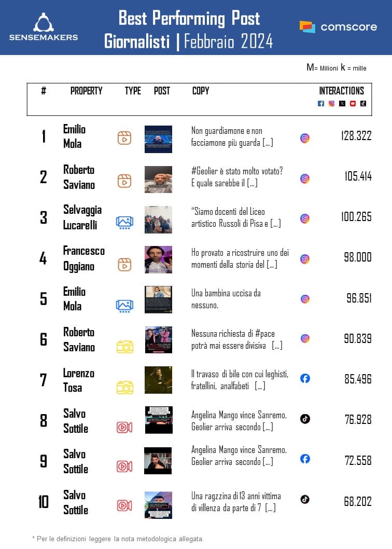Open the post thumbnail in rank 6 row
This screenshot has width=392, height=549.
pos(158,340)
